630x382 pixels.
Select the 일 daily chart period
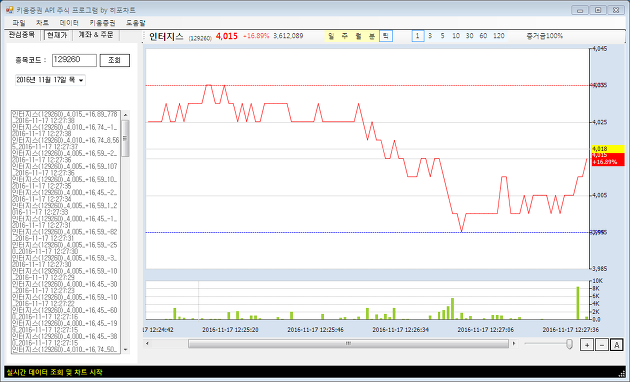331,36
